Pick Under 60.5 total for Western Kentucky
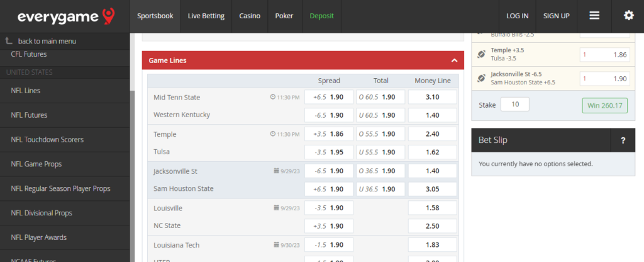644x262 pixels. [380, 115]
